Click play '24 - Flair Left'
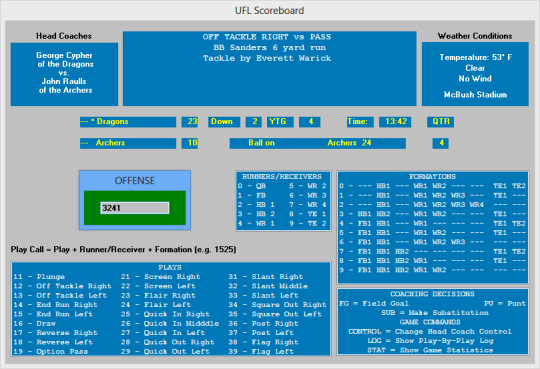 [x=156, y=305]
